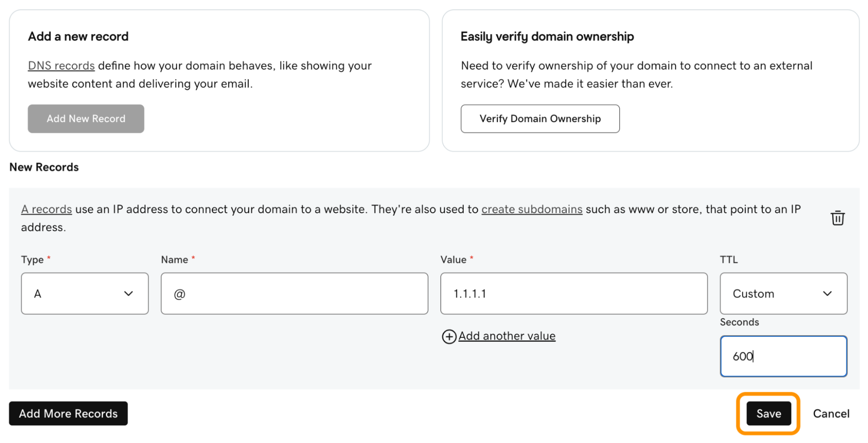Click the Seconds field showing 600
This screenshot has width=868, height=443.
tap(783, 356)
